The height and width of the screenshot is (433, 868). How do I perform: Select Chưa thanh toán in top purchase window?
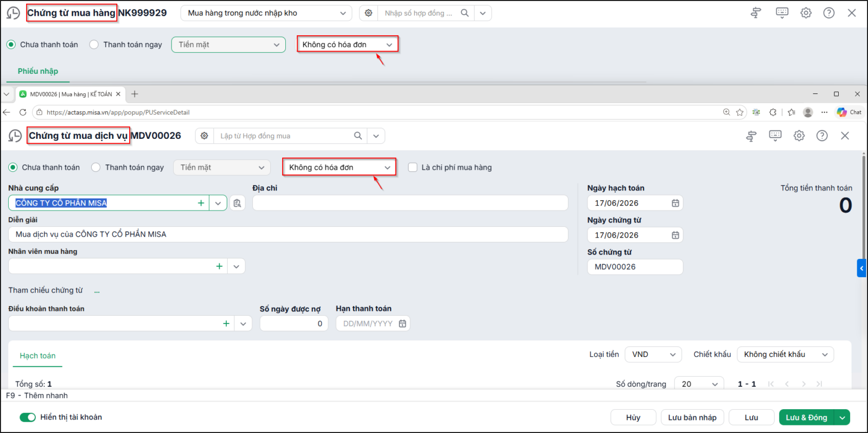[11, 44]
